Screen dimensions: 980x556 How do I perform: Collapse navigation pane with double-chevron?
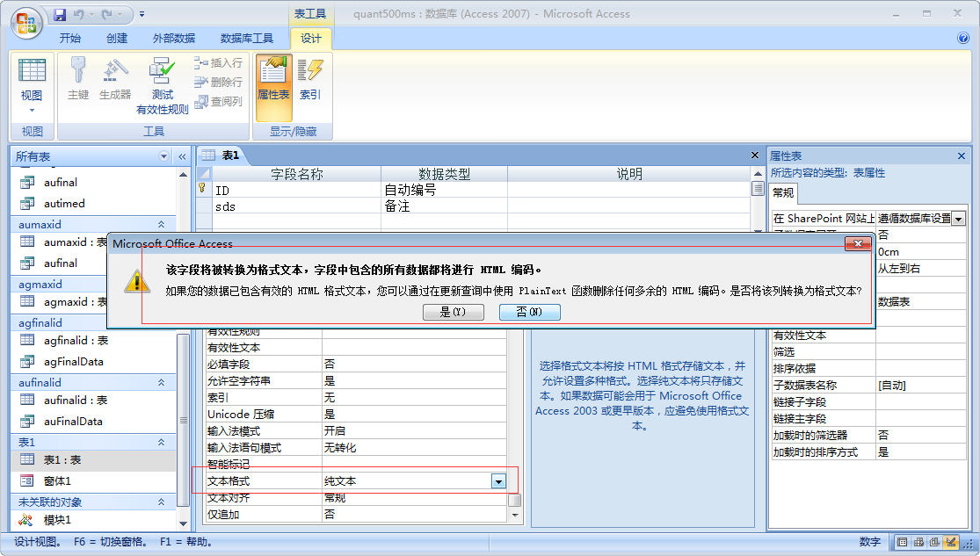click(183, 156)
